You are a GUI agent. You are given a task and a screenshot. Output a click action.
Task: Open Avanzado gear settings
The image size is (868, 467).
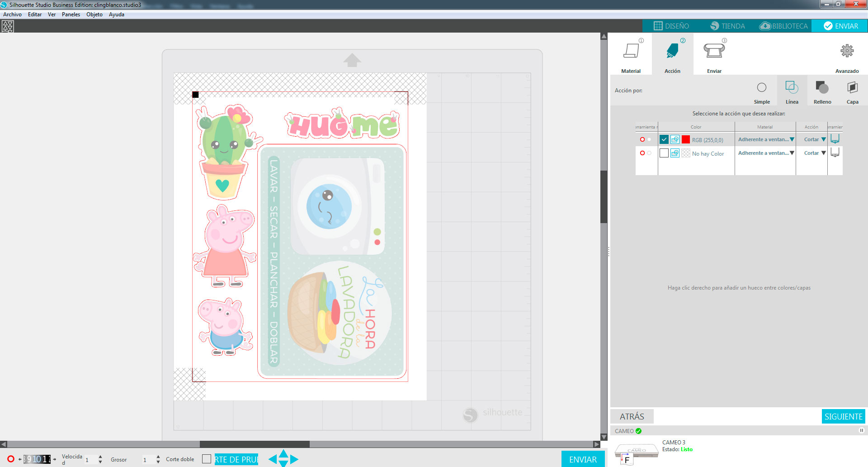847,51
